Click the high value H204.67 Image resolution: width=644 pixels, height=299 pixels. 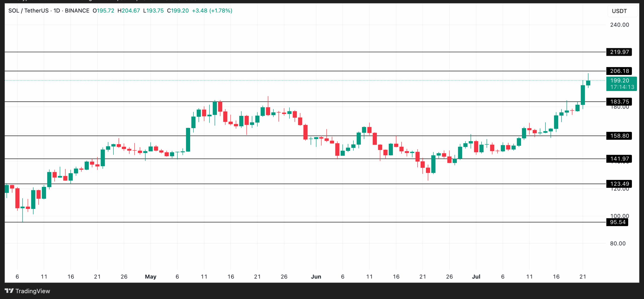129,11
